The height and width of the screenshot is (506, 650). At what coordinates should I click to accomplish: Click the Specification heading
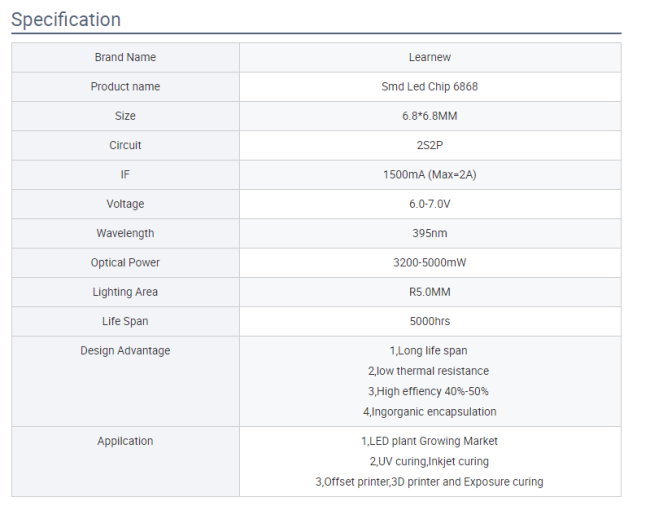pos(66,20)
